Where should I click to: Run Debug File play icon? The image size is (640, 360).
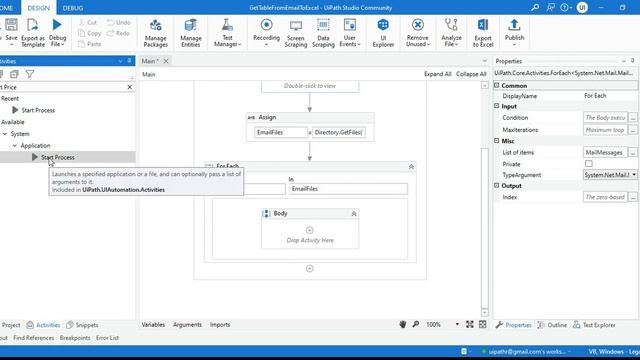(57, 25)
